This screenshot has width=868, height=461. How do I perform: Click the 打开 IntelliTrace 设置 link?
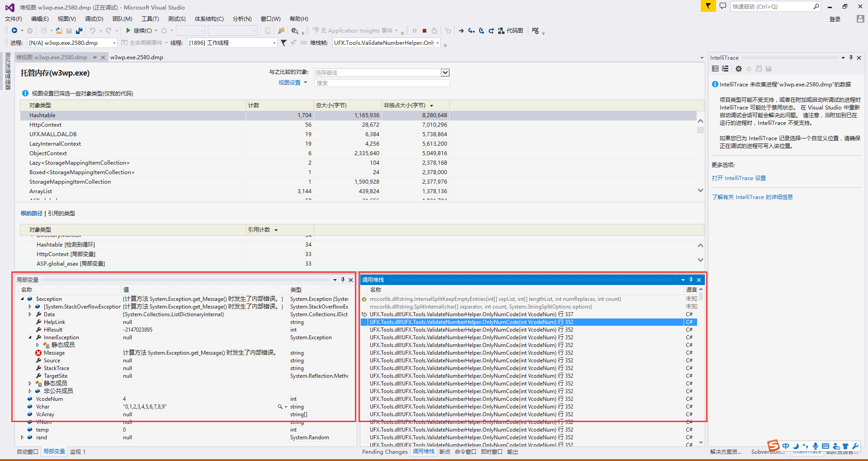click(739, 178)
